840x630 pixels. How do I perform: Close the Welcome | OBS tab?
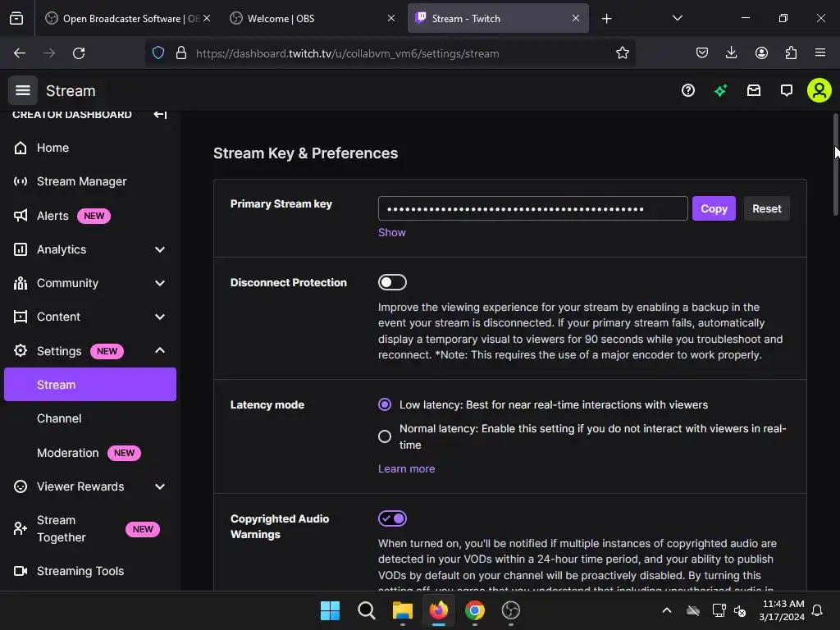coord(391,18)
